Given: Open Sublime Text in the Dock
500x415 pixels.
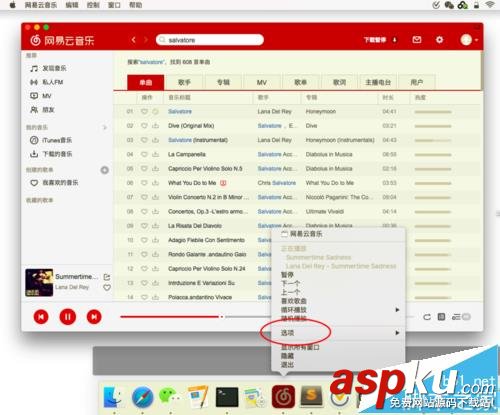Looking at the screenshot, I should [x=311, y=396].
